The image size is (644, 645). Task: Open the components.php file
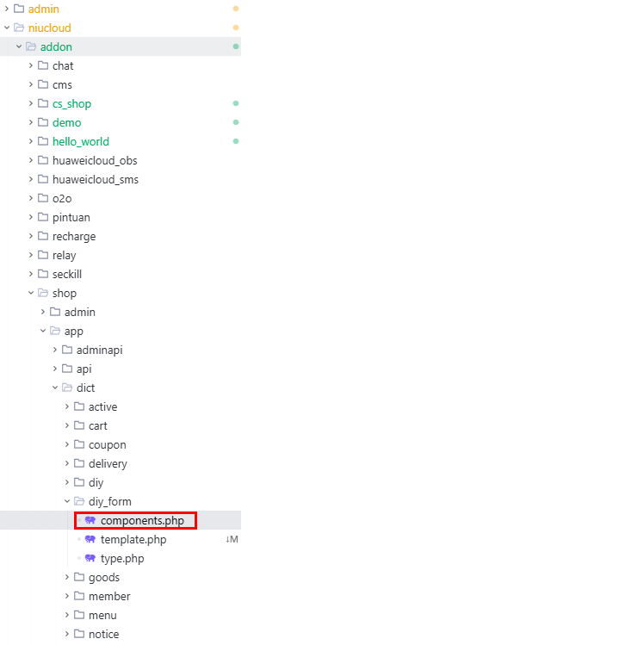[x=142, y=521]
